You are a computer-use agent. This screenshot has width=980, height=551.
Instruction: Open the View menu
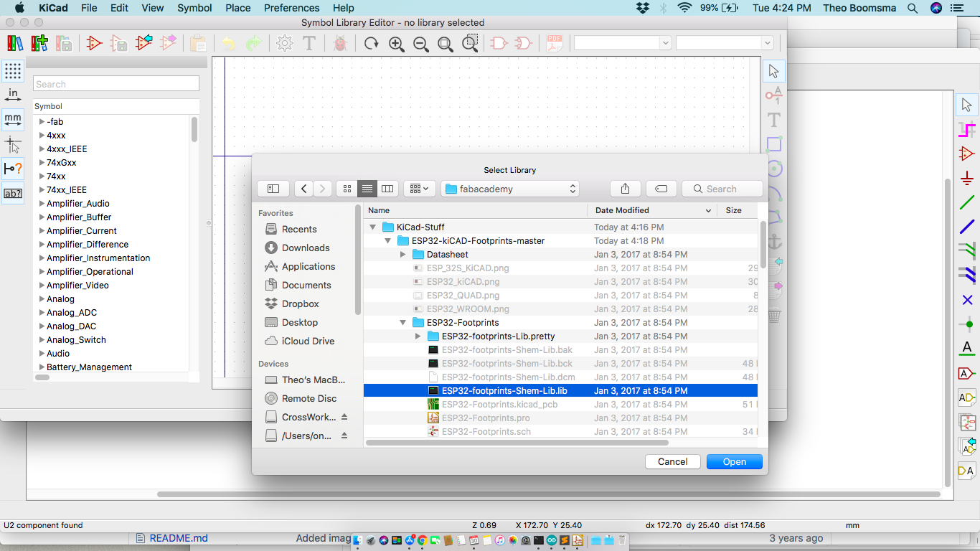[153, 8]
